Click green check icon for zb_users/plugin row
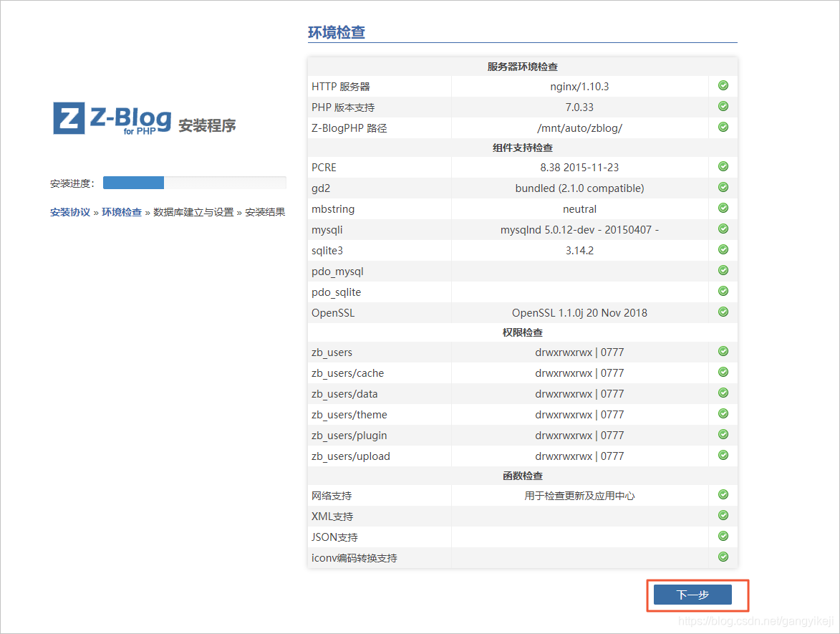 pos(723,434)
